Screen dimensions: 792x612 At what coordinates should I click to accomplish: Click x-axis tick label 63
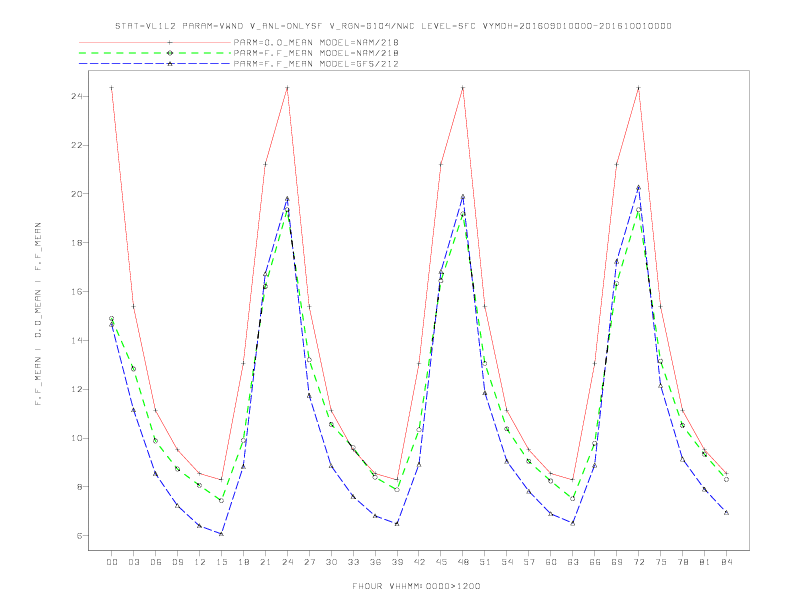pyautogui.click(x=573, y=562)
